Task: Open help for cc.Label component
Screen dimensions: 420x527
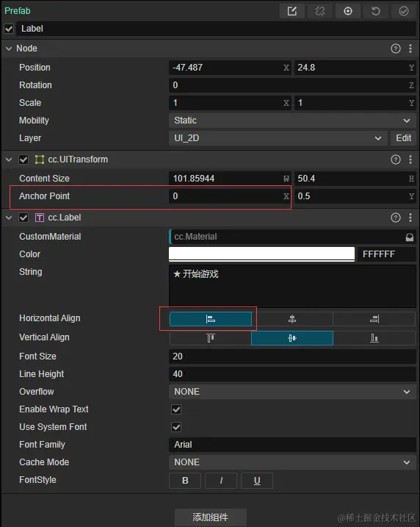Action: (396, 218)
